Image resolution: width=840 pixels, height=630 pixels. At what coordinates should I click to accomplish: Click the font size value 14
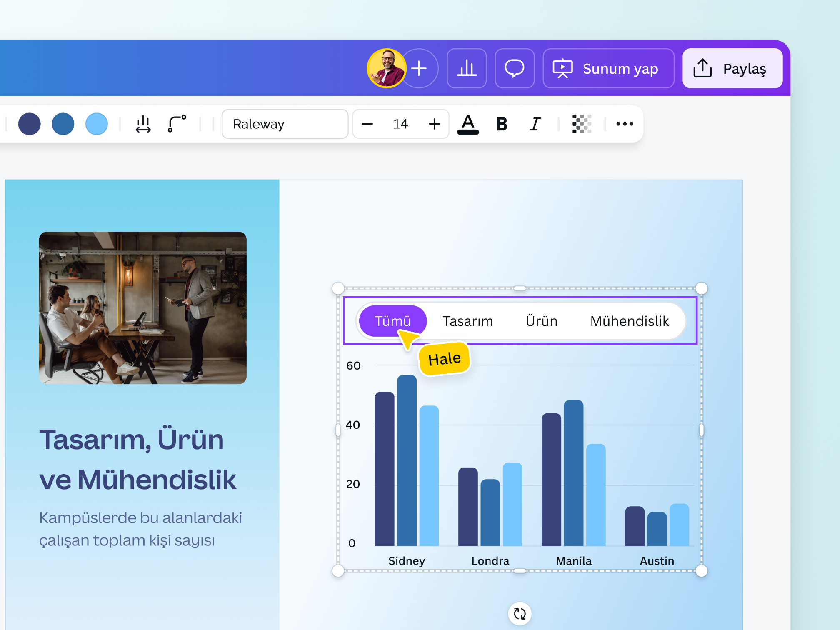[400, 124]
